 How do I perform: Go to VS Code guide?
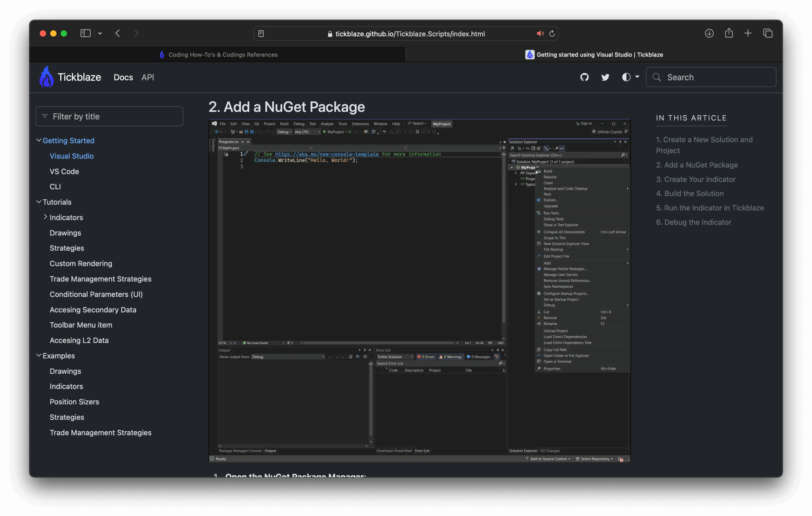click(x=64, y=171)
